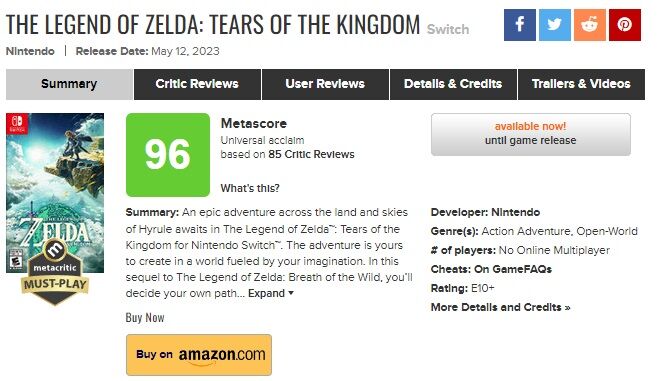This screenshot has width=662, height=381.
Task: Open the Trailers & Videos tab
Action: coord(581,84)
